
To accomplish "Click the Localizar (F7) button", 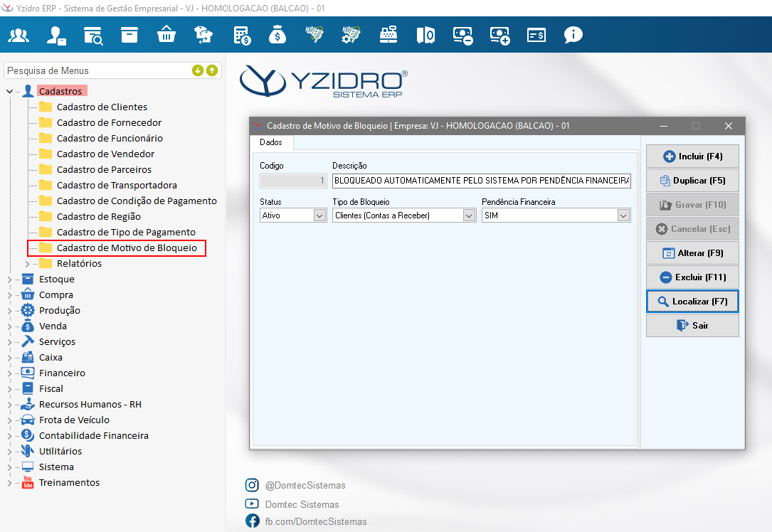I will point(692,301).
